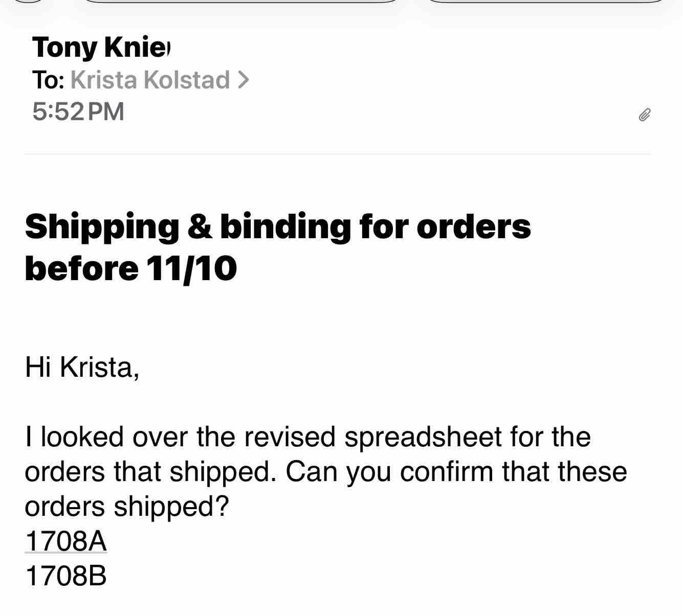Image resolution: width=683 pixels, height=616 pixels.
Task: Tap the 5:52 PM timestamp
Action: pyautogui.click(x=78, y=111)
